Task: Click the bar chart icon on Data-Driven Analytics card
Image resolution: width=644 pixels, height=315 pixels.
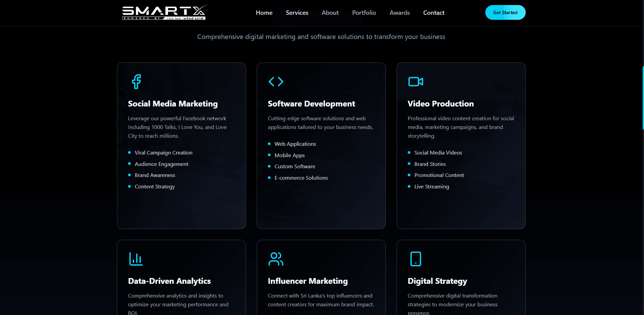Action: [136, 259]
